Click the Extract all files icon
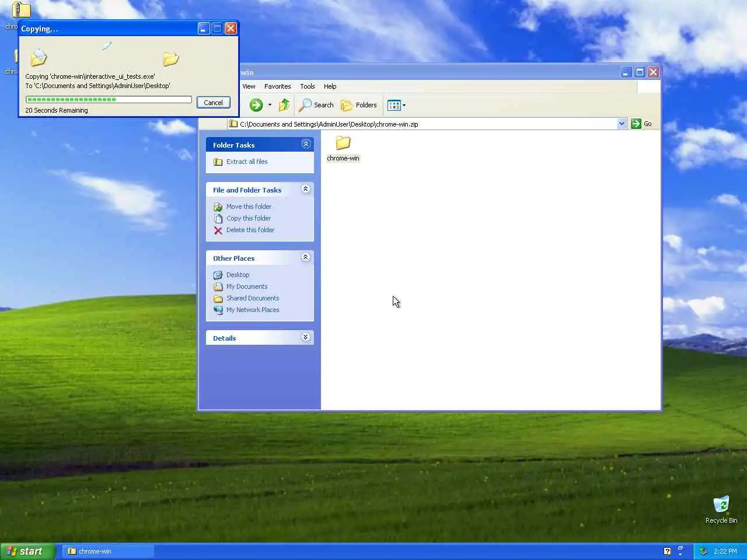The image size is (747, 560). point(218,162)
